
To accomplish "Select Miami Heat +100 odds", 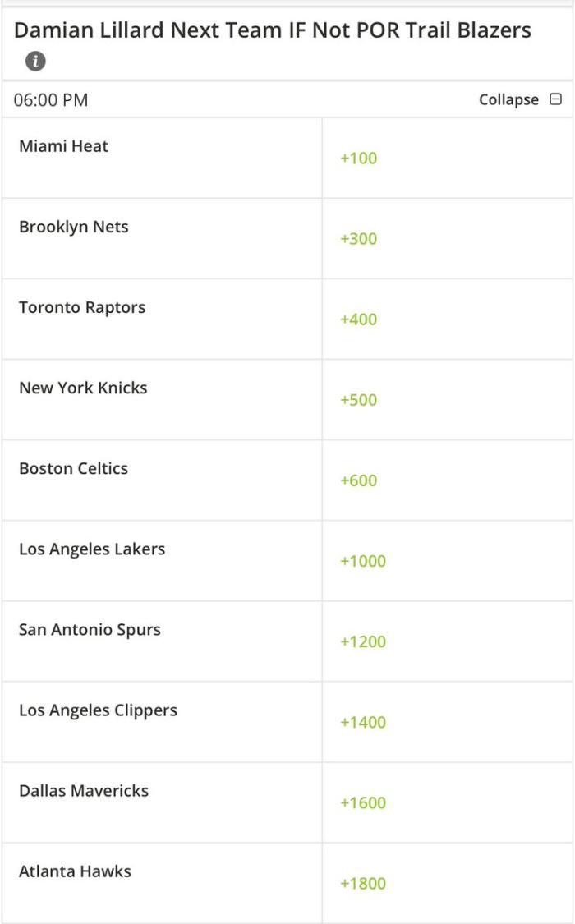I will [x=359, y=159].
